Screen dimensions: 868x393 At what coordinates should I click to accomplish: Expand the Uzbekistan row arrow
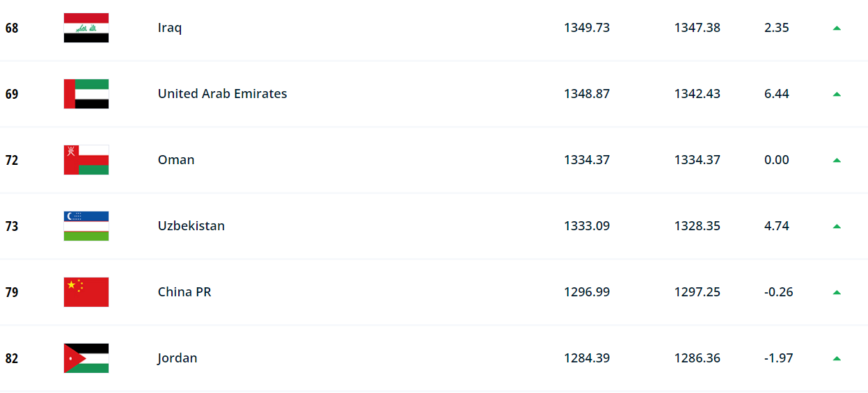pos(837,226)
